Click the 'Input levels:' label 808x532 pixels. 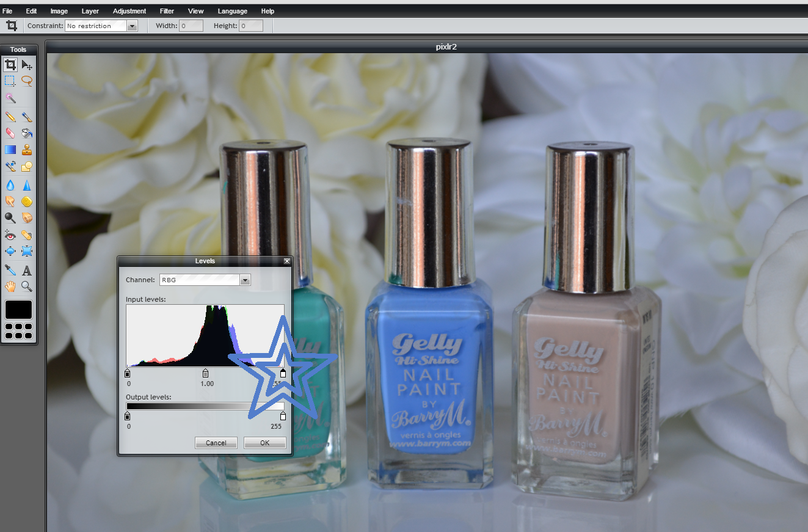pos(146,299)
